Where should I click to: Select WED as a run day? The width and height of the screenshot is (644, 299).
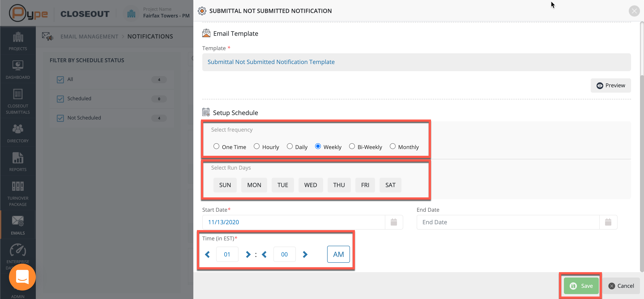[310, 185]
